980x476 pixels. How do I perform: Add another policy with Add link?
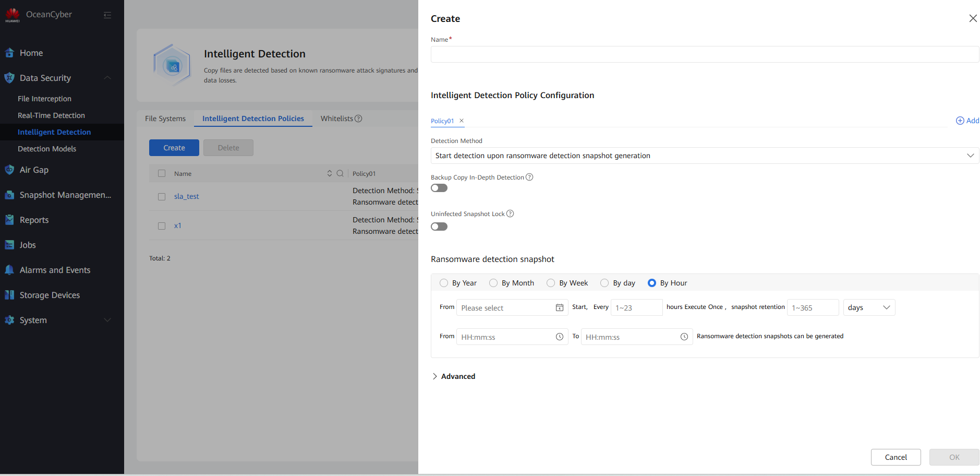(x=967, y=121)
